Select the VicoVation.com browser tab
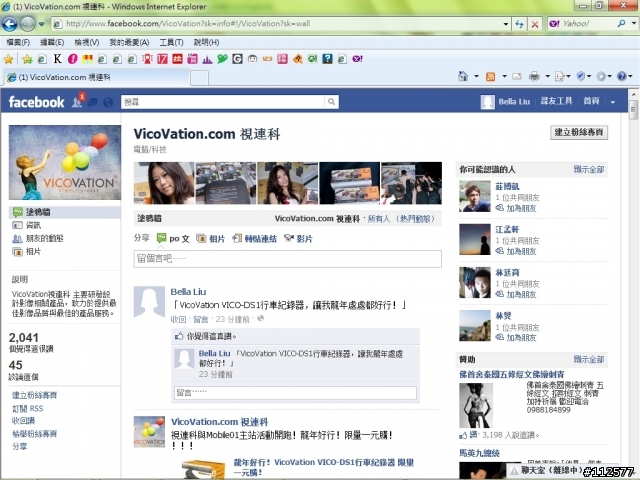 [x=96, y=77]
